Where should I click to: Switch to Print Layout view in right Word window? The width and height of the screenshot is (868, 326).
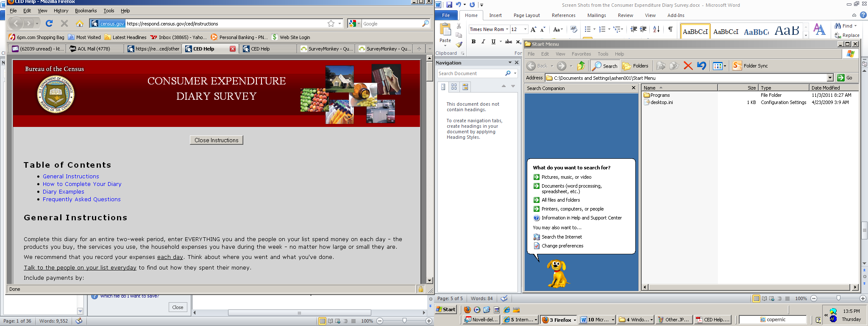click(x=756, y=298)
